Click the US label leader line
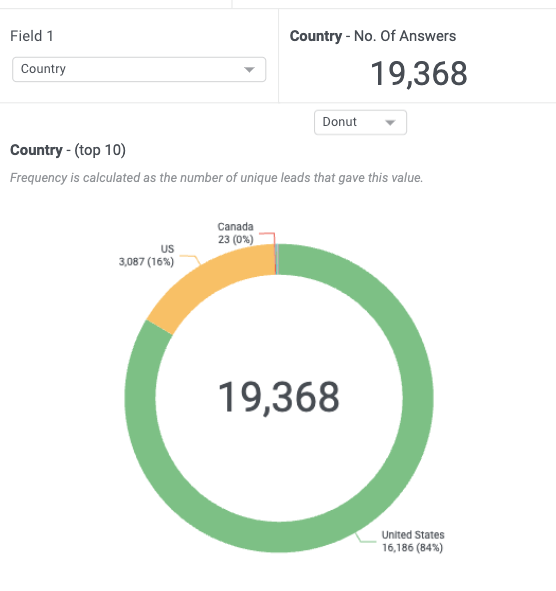The width and height of the screenshot is (556, 591). pos(192,259)
